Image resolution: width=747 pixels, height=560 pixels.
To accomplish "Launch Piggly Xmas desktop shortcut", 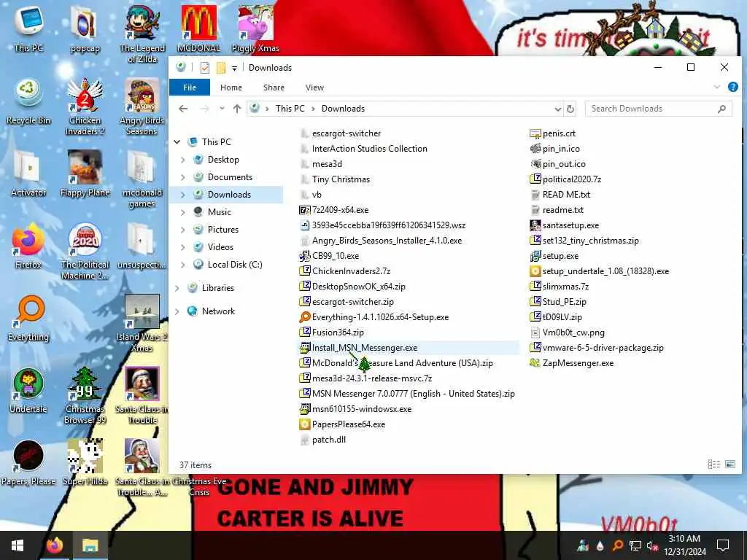I will coord(255,28).
